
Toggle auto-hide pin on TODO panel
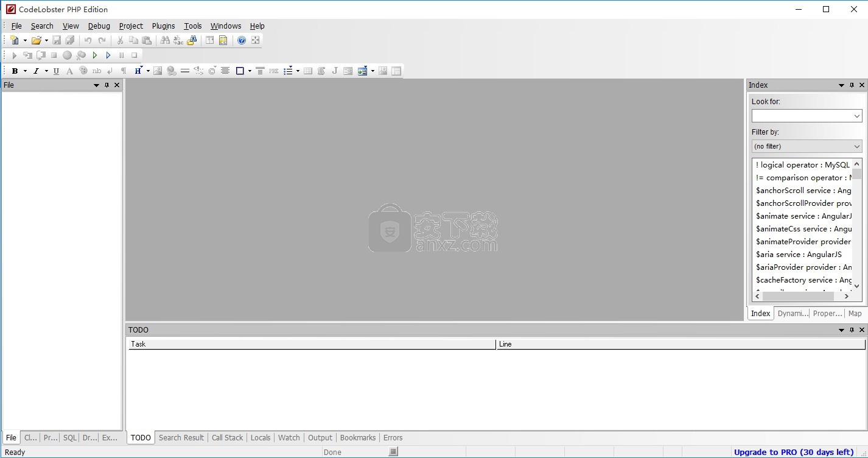[852, 330]
